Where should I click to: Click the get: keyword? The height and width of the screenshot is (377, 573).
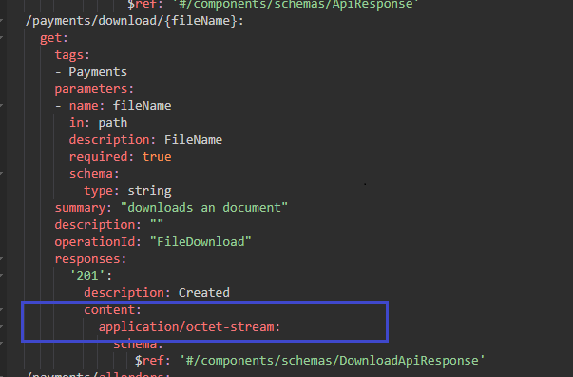click(54, 38)
